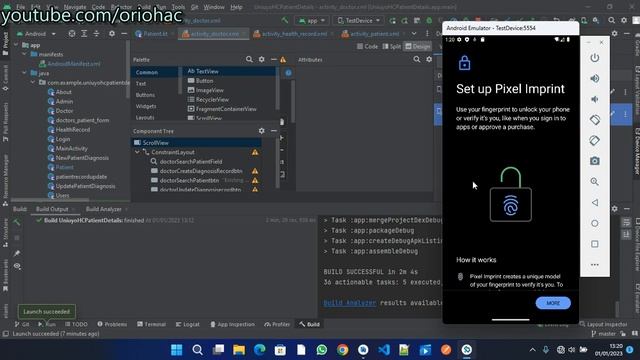This screenshot has height=360, width=640.
Task: Open Visual Studio Code from the taskbar
Action: (384, 350)
